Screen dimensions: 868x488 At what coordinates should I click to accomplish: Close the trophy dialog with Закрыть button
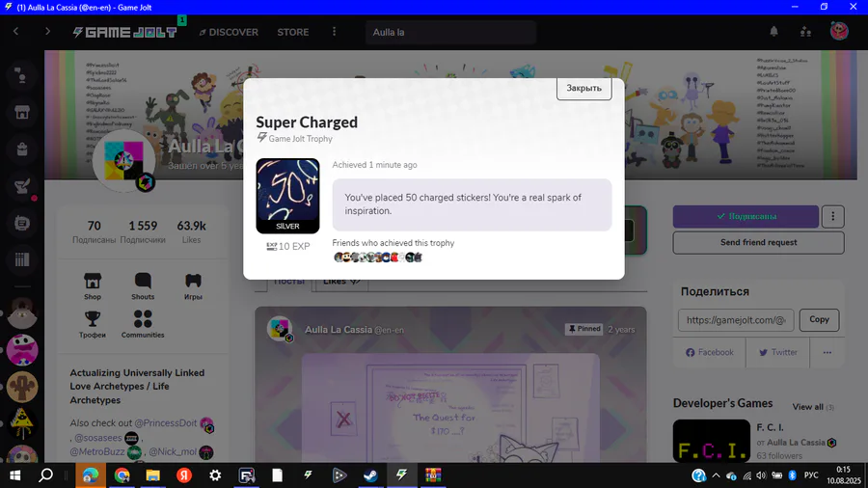tap(584, 89)
